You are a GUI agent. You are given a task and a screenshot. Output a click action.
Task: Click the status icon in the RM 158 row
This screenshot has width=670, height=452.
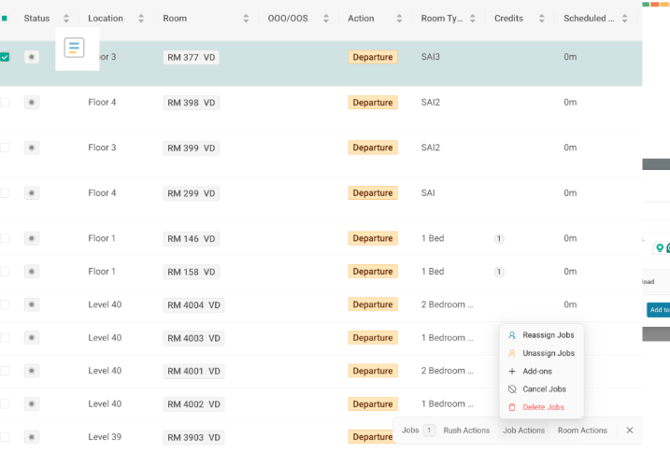[x=32, y=271]
